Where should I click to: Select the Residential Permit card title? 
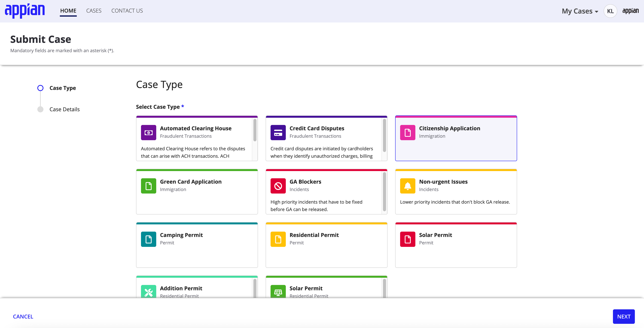pyautogui.click(x=314, y=235)
